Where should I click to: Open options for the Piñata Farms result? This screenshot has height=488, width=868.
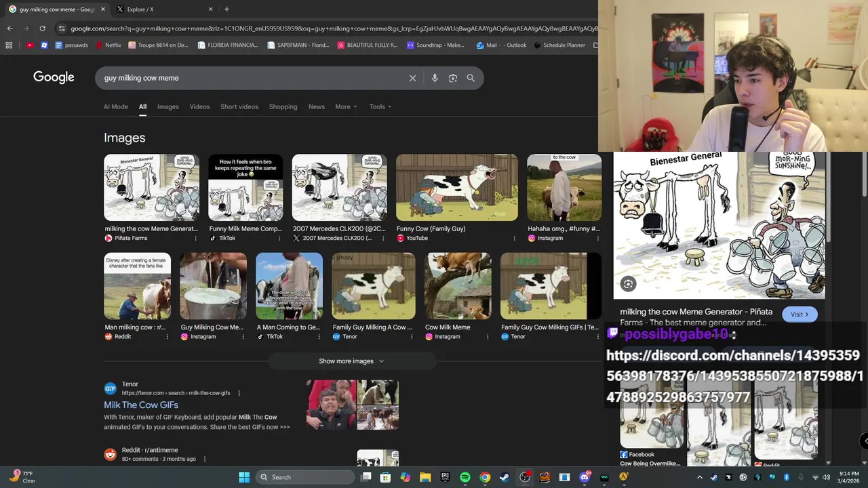click(x=195, y=239)
